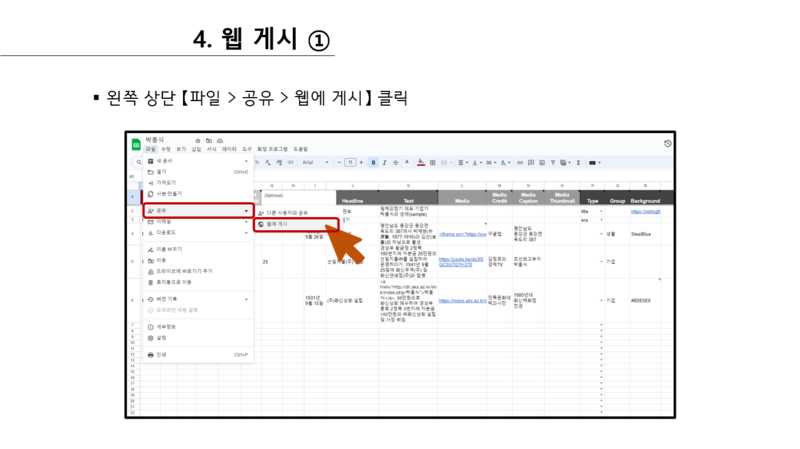
Task: Select 이름 바꾸기 in the file menu
Action: 198,250
